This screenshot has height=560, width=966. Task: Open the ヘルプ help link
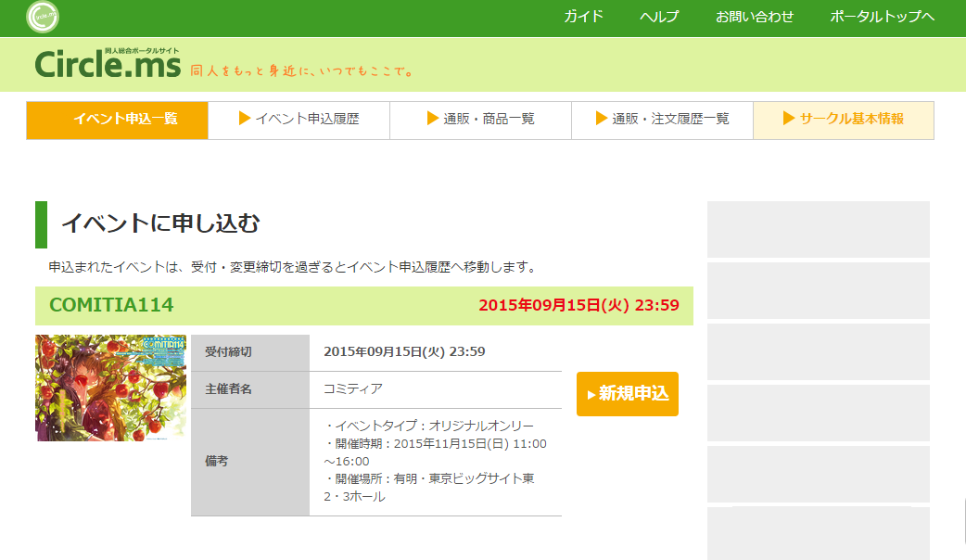click(659, 17)
